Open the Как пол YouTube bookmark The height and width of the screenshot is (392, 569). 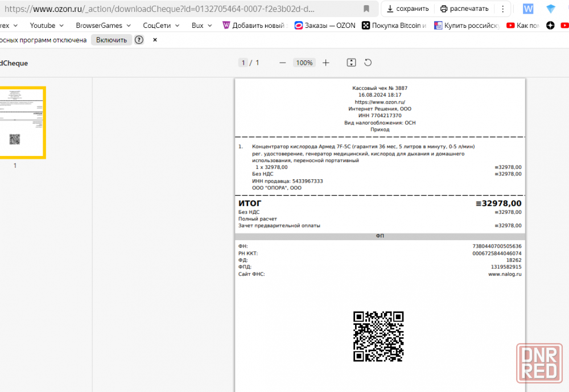click(523, 26)
